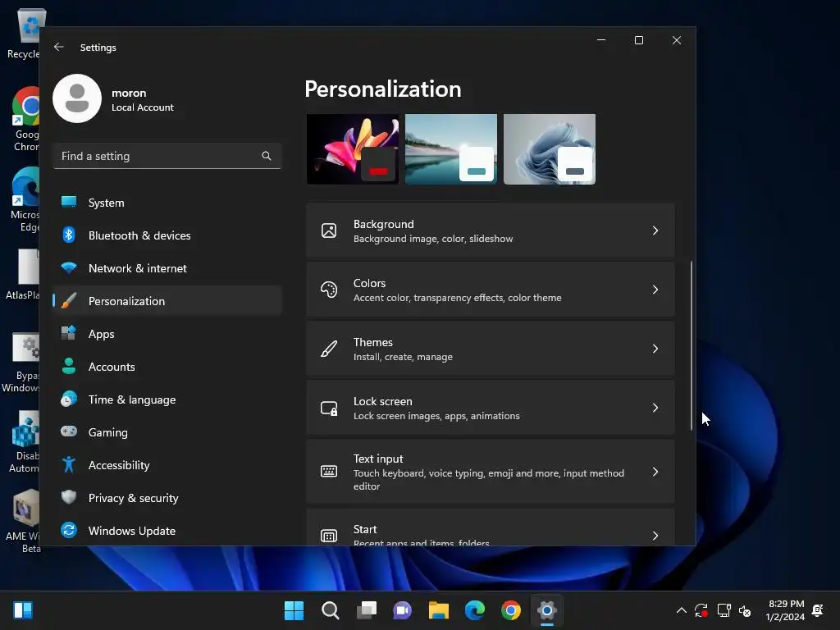The height and width of the screenshot is (630, 840).
Task: Click the Start row icon
Action: 329,536
